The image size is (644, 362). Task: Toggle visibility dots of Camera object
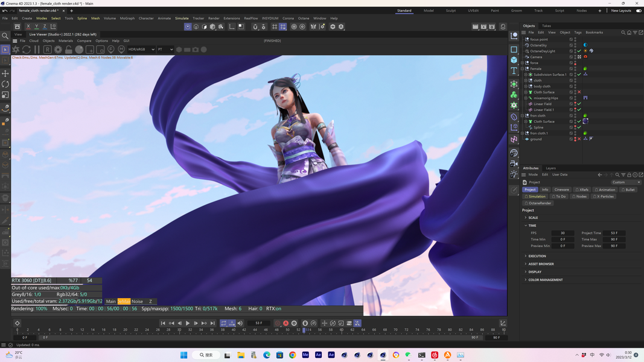coord(575,57)
